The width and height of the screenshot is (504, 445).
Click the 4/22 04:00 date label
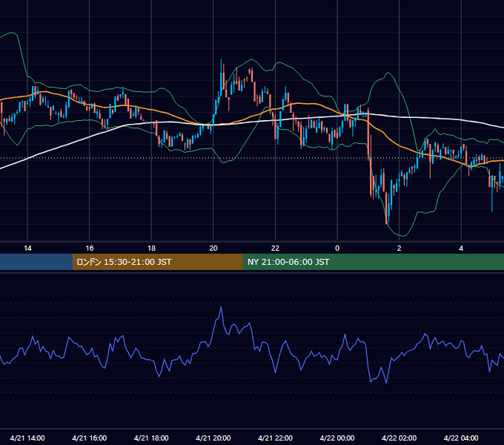[x=461, y=438]
